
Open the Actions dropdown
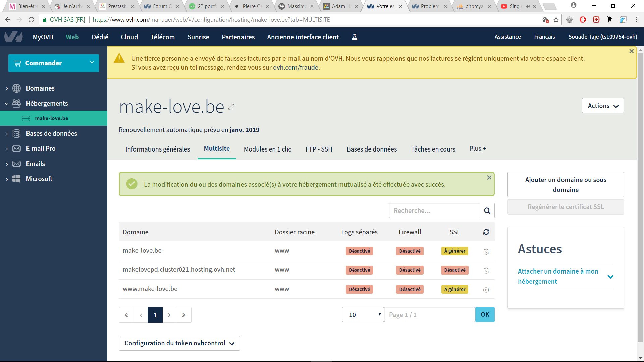[x=603, y=106]
